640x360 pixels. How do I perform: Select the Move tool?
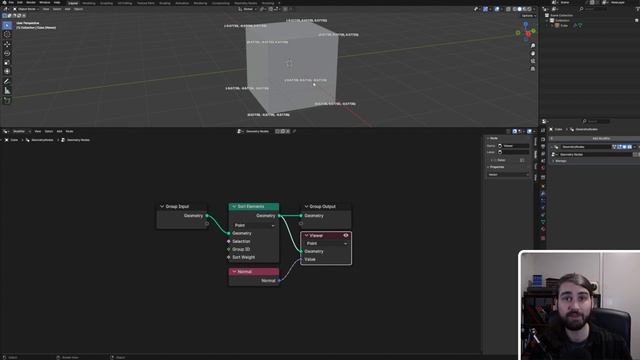7,44
